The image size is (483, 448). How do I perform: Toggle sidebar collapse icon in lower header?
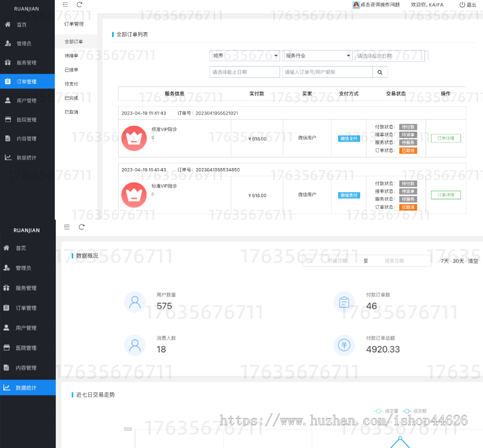pos(67,227)
